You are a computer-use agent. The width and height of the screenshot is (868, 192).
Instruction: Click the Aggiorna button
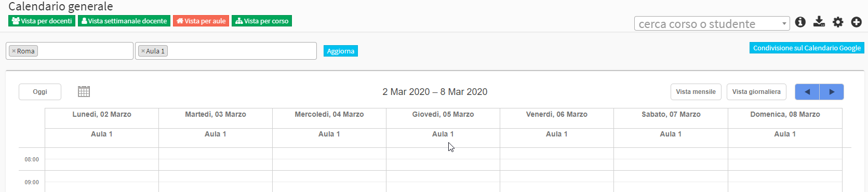341,51
